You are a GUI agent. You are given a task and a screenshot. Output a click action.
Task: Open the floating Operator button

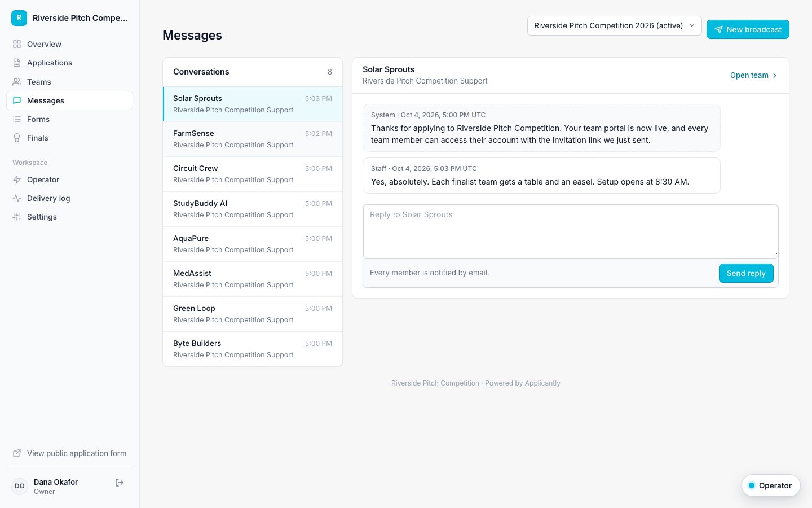[771, 485]
